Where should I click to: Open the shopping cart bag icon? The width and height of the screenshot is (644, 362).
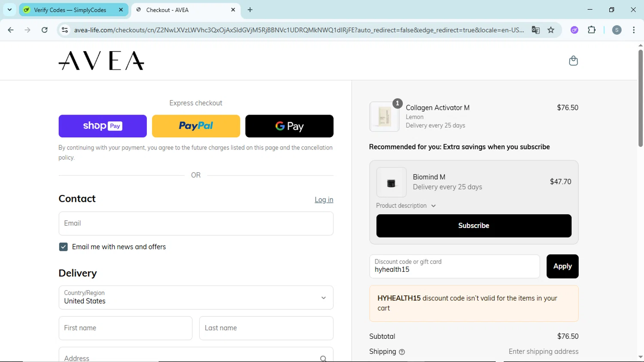(573, 61)
